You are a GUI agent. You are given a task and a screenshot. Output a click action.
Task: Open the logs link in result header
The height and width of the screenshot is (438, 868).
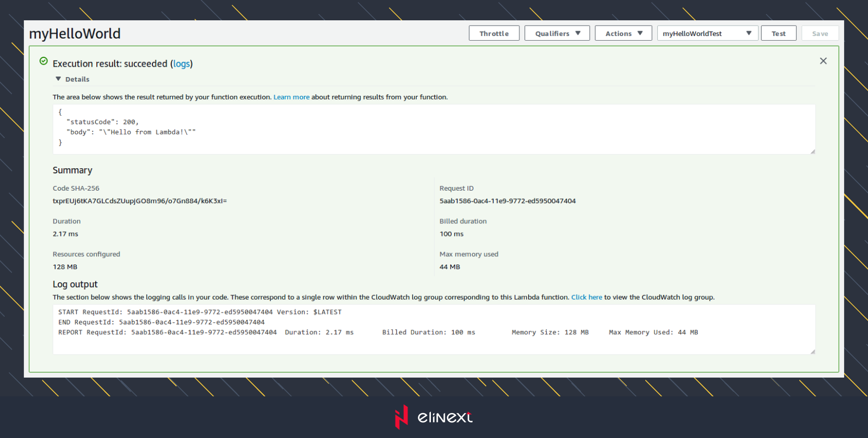click(x=181, y=64)
